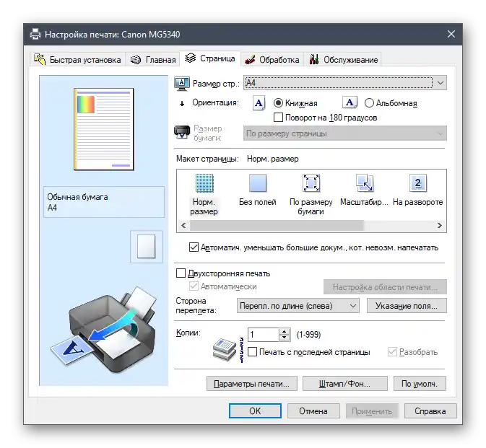486x448 pixels.
Task: Check Печать с последней страницы
Action: (252, 352)
